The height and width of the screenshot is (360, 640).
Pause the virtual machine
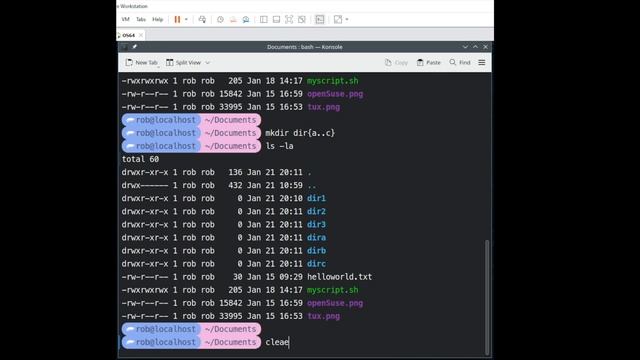coord(177,20)
